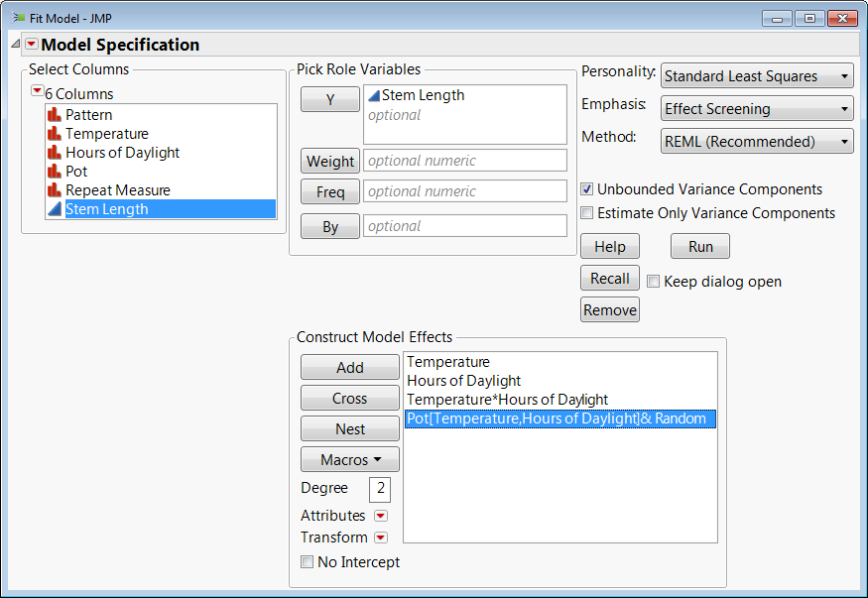The image size is (868, 598).
Task: Open the Method dropdown
Action: click(x=757, y=142)
